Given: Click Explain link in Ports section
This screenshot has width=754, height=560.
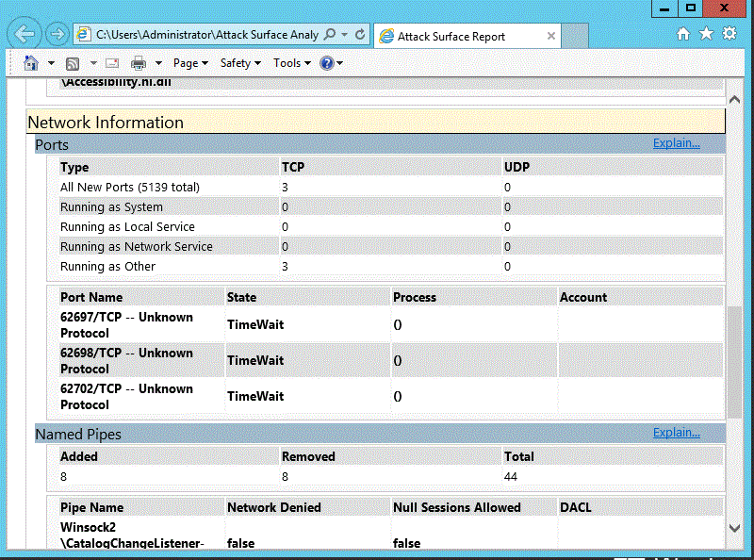Looking at the screenshot, I should (x=676, y=143).
